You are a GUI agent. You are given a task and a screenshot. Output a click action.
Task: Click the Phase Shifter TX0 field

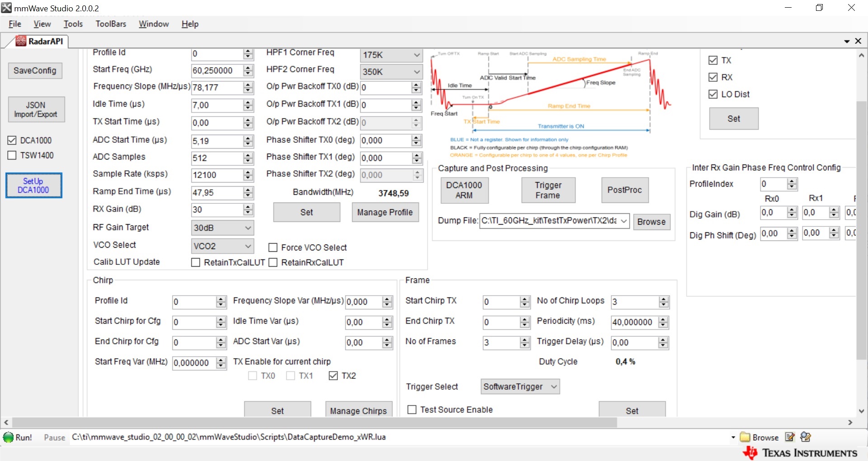[x=386, y=141]
